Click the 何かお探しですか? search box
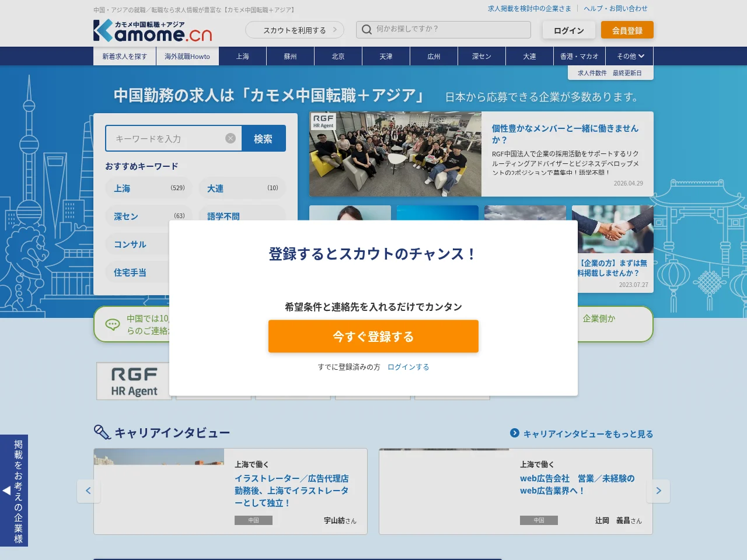The height and width of the screenshot is (560, 747). coord(444,29)
